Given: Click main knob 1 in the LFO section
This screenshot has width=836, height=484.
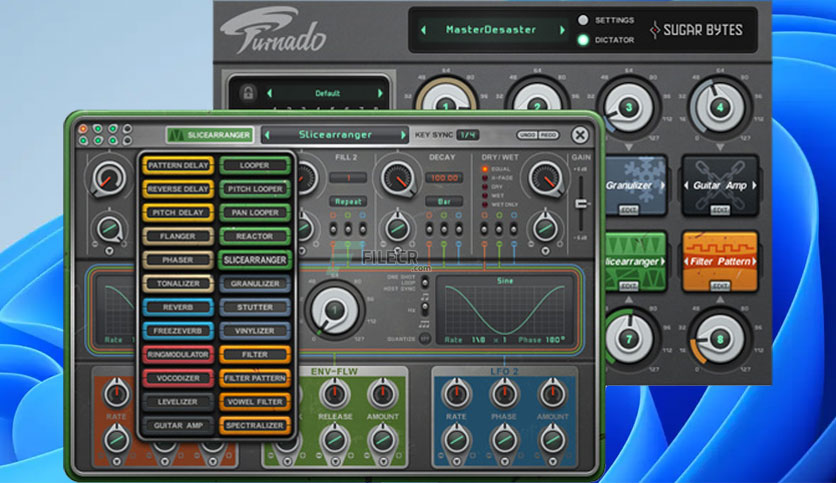Looking at the screenshot, I should point(335,310).
